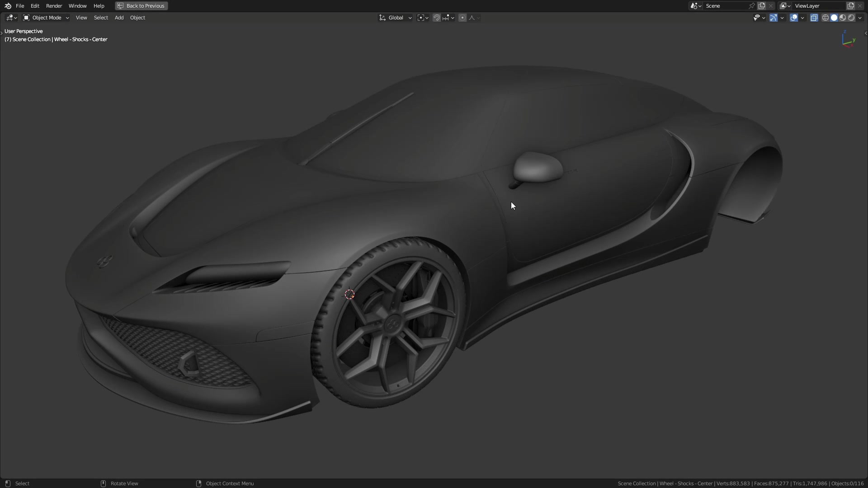Open the snapping options dropdown
The height and width of the screenshot is (488, 868).
[x=448, y=18]
